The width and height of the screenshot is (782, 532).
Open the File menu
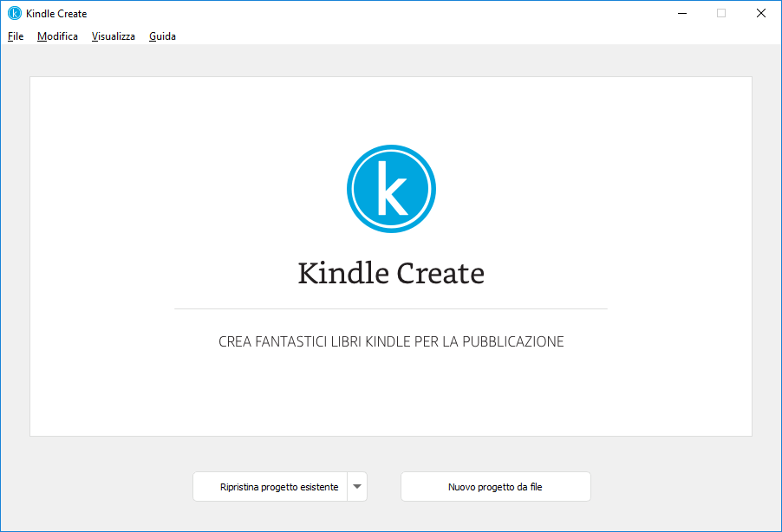click(15, 36)
